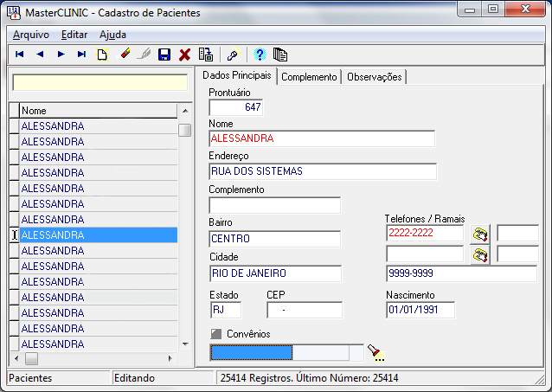Click the Pacientes status bar panel
Image resolution: width=552 pixels, height=392 pixels.
click(x=59, y=378)
